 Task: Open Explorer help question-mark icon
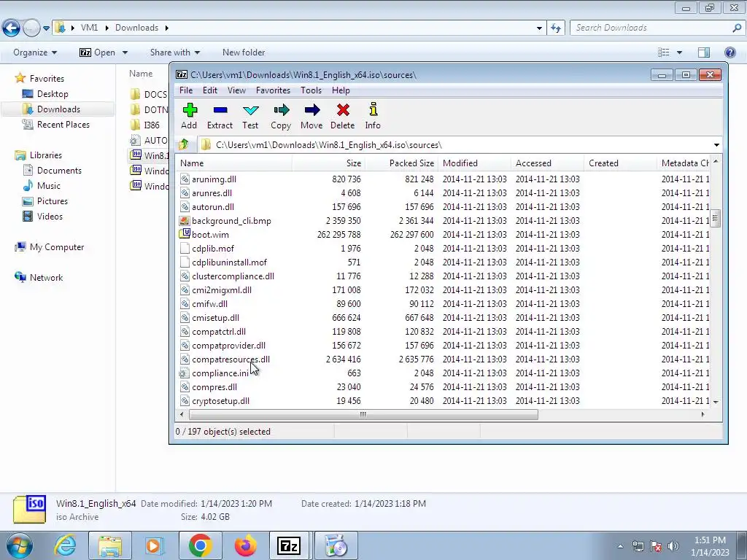coord(729,52)
